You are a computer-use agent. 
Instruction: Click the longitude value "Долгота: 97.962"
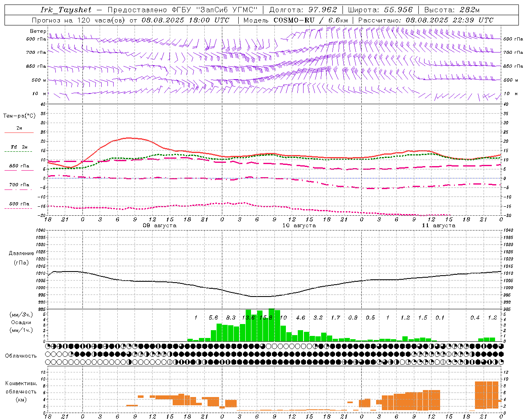point(303,10)
